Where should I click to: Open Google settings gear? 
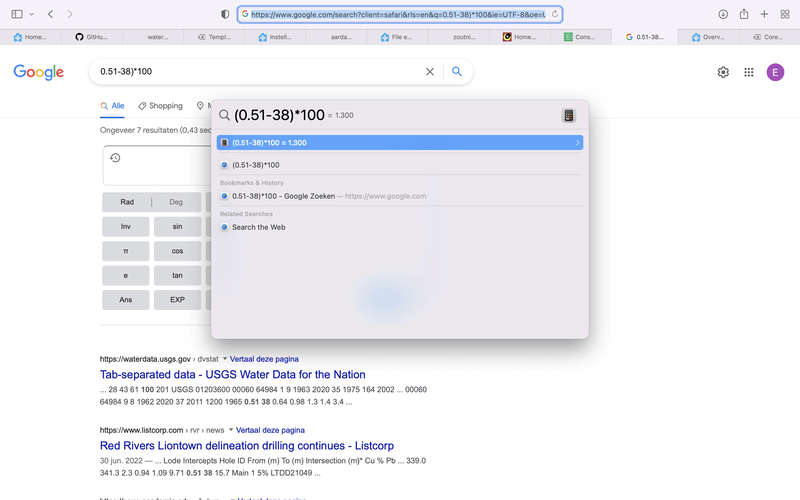(723, 72)
